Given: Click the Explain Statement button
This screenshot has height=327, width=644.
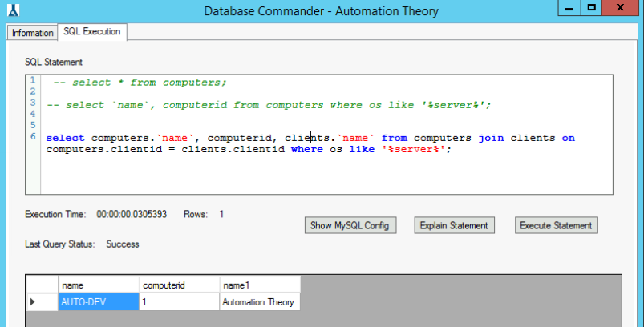Looking at the screenshot, I should click(454, 225).
